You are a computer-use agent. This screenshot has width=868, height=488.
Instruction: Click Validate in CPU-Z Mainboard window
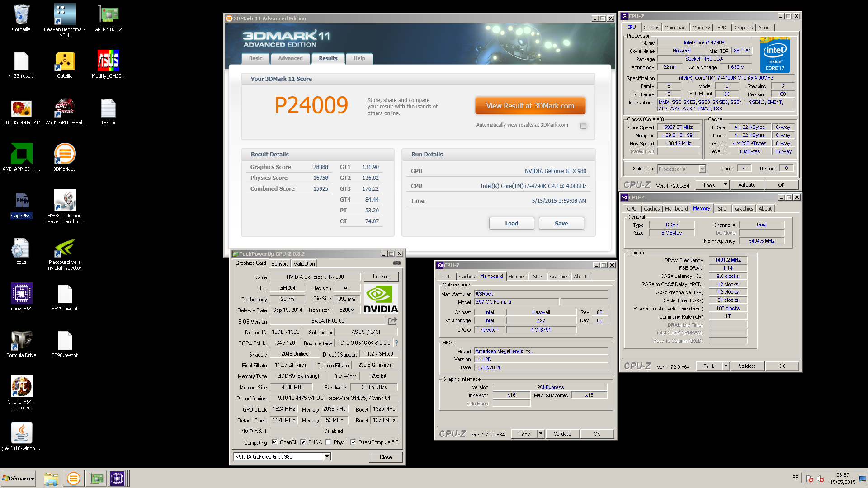pos(562,434)
